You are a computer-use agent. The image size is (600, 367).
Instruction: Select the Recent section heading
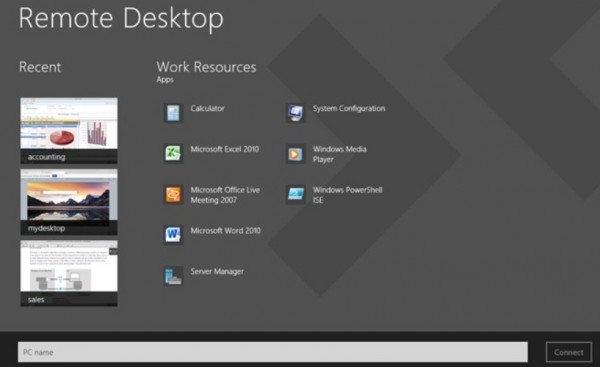(x=40, y=67)
